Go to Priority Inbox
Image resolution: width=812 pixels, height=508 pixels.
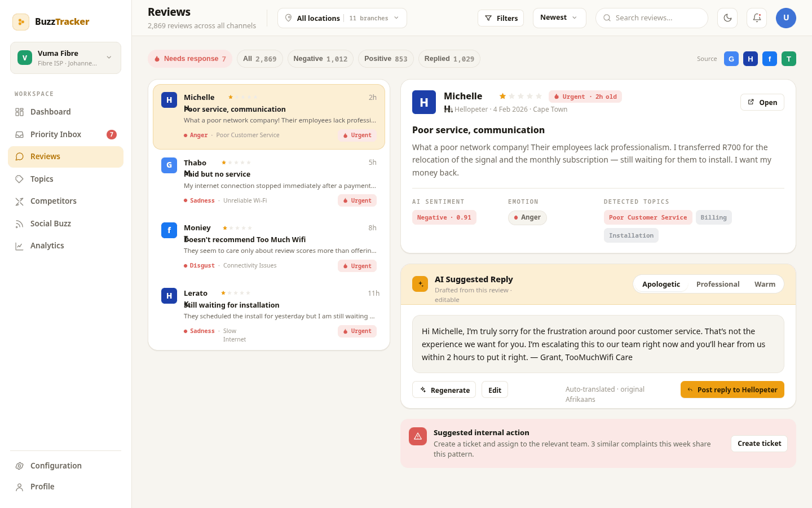pyautogui.click(x=65, y=134)
